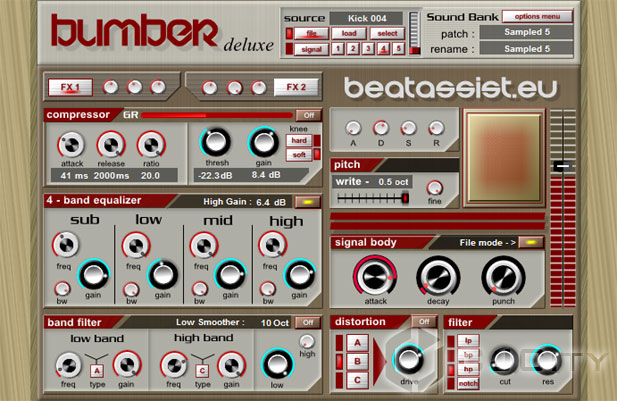This screenshot has width=617, height=401.
Task: Toggle the File mode indicator button
Action: tap(531, 242)
